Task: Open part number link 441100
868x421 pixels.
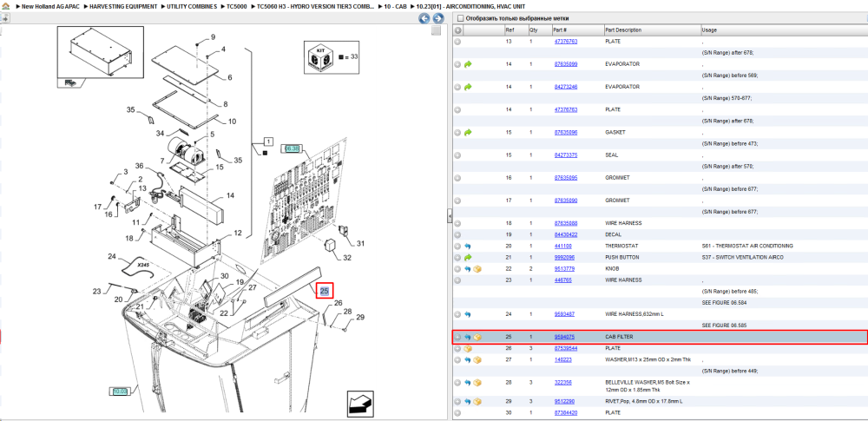Action: pyautogui.click(x=563, y=246)
